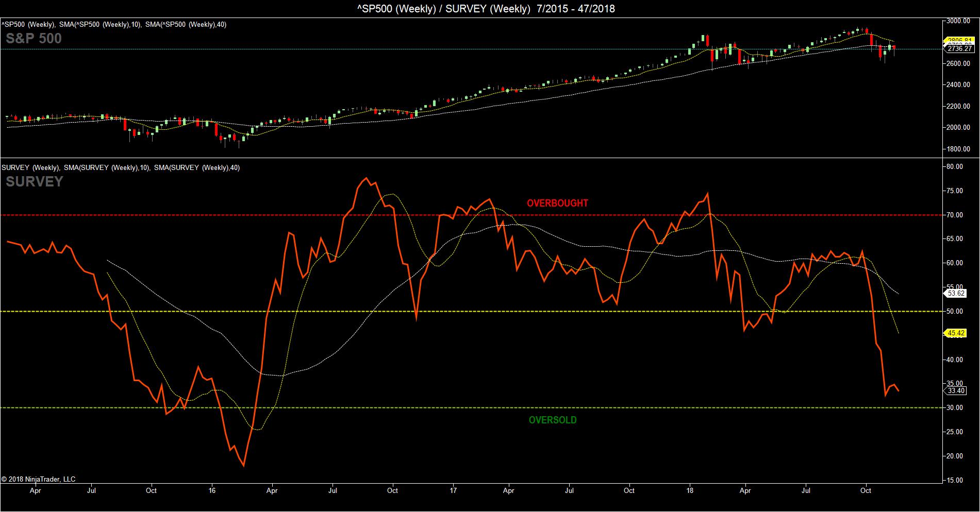
Task: Select the yellow dashed 50 midline
Action: coord(471,311)
